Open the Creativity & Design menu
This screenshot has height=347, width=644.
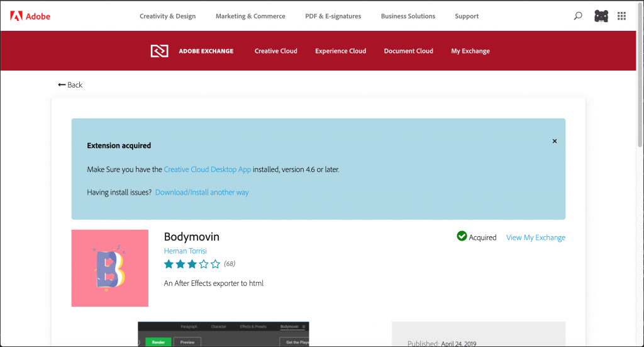click(167, 16)
